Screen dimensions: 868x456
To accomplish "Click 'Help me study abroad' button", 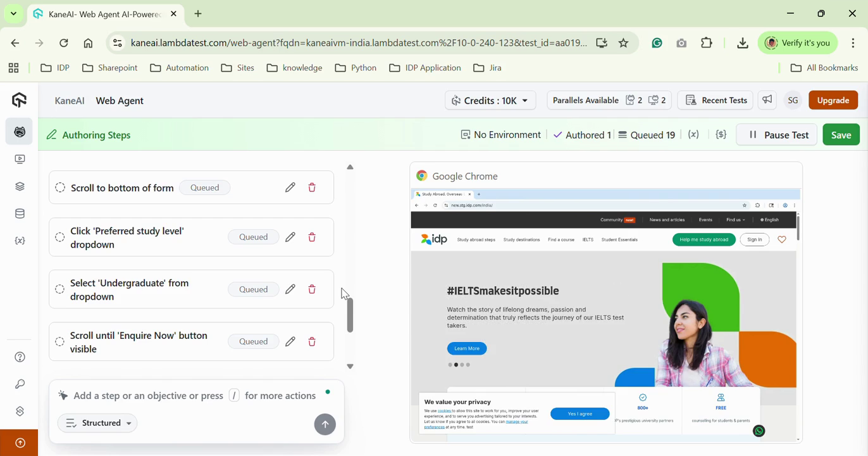I will pyautogui.click(x=704, y=239).
